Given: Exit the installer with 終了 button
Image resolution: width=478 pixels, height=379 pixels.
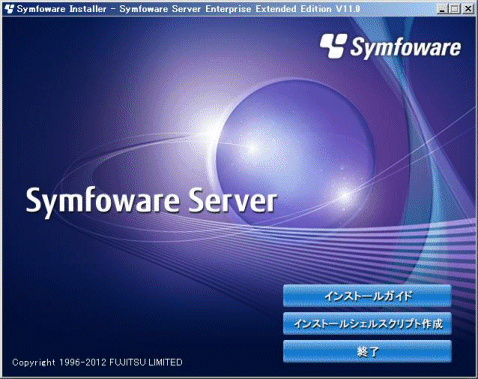Looking at the screenshot, I should click(x=367, y=351).
